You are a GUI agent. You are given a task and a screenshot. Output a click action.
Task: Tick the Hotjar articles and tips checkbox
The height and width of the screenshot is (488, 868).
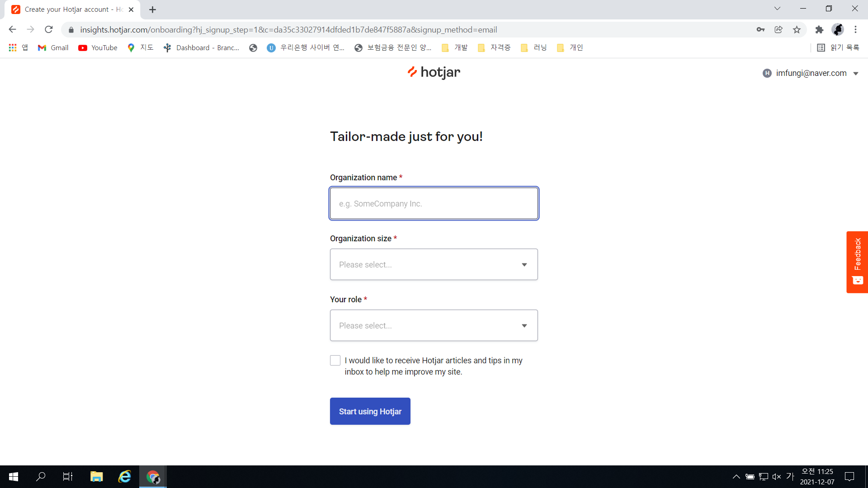[x=335, y=361]
